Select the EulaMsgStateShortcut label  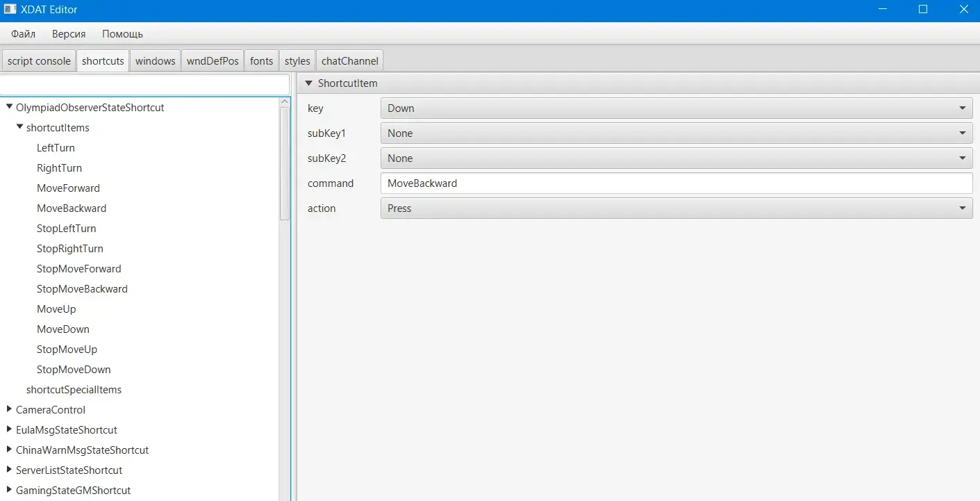[x=67, y=429]
